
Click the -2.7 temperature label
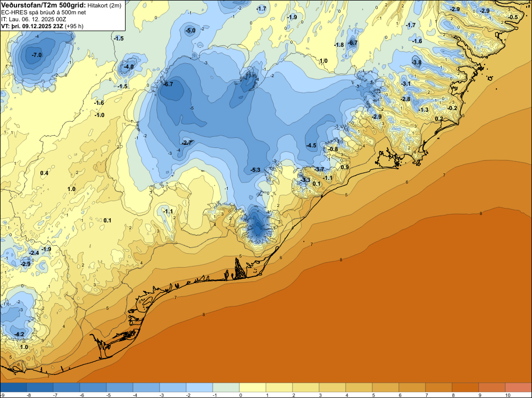point(187,143)
